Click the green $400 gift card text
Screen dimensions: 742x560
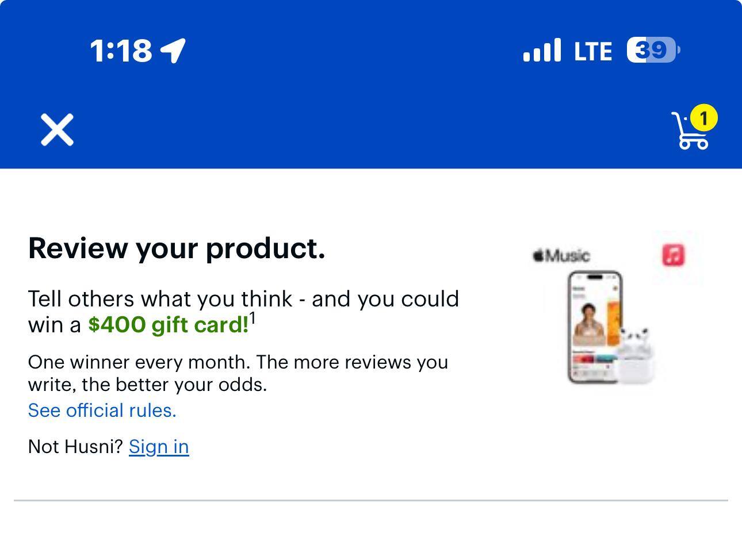click(168, 325)
